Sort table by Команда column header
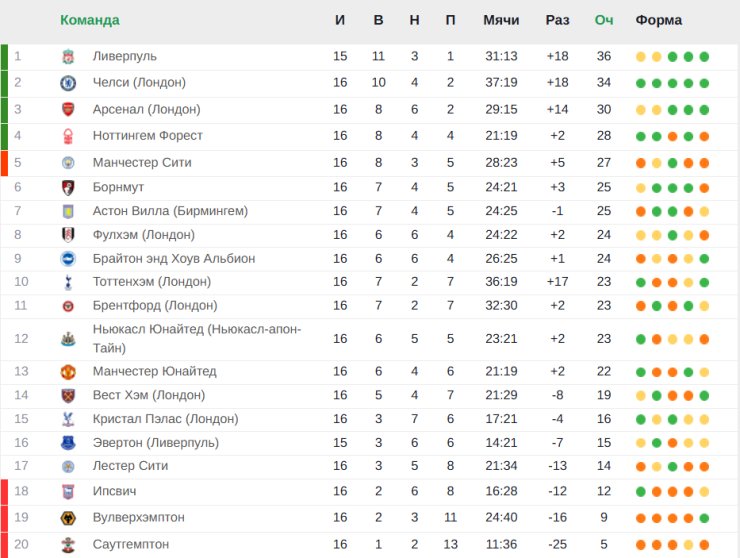Viewport: 740px width, 558px height. 90,20
